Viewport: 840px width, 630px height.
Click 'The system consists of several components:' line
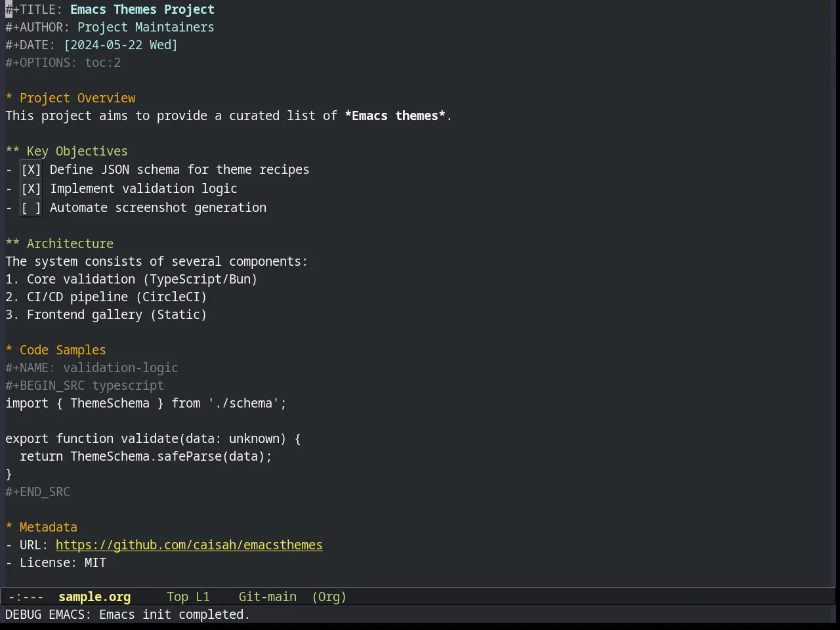(x=157, y=261)
